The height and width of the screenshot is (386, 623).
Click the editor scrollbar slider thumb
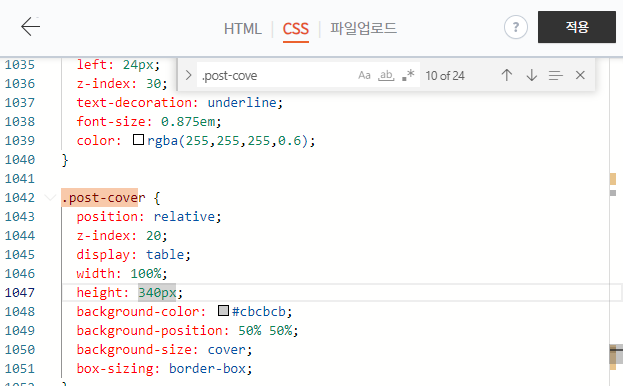point(616,354)
